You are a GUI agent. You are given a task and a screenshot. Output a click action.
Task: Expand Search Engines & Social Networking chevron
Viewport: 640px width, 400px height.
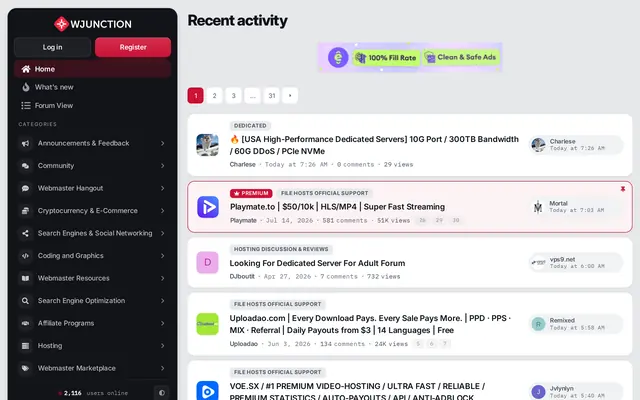162,233
